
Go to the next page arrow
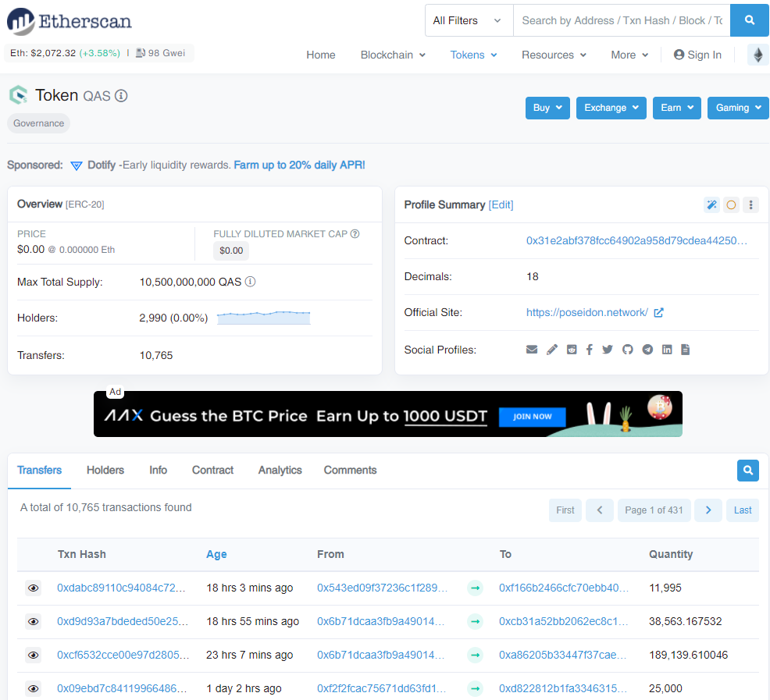[708, 510]
